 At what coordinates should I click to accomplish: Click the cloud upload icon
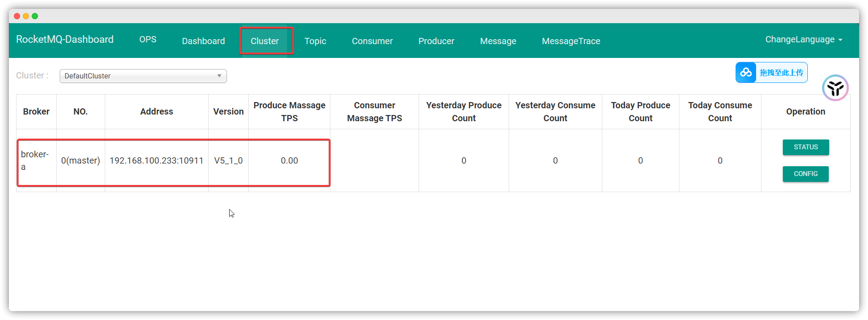746,73
